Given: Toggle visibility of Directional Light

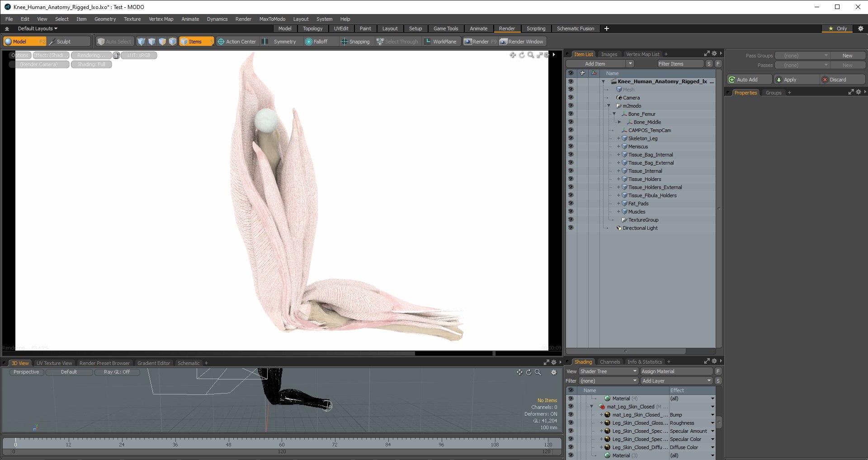Looking at the screenshot, I should click(x=571, y=228).
